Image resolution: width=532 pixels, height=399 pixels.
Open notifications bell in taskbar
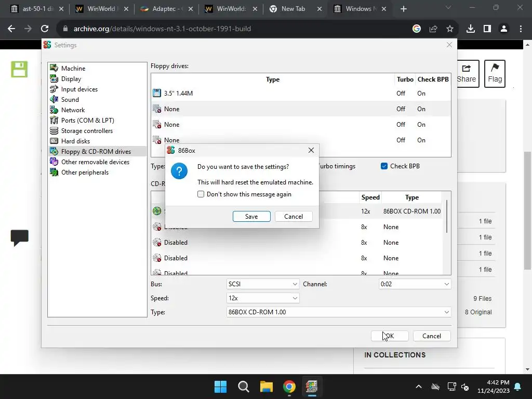pyautogui.click(x=518, y=387)
